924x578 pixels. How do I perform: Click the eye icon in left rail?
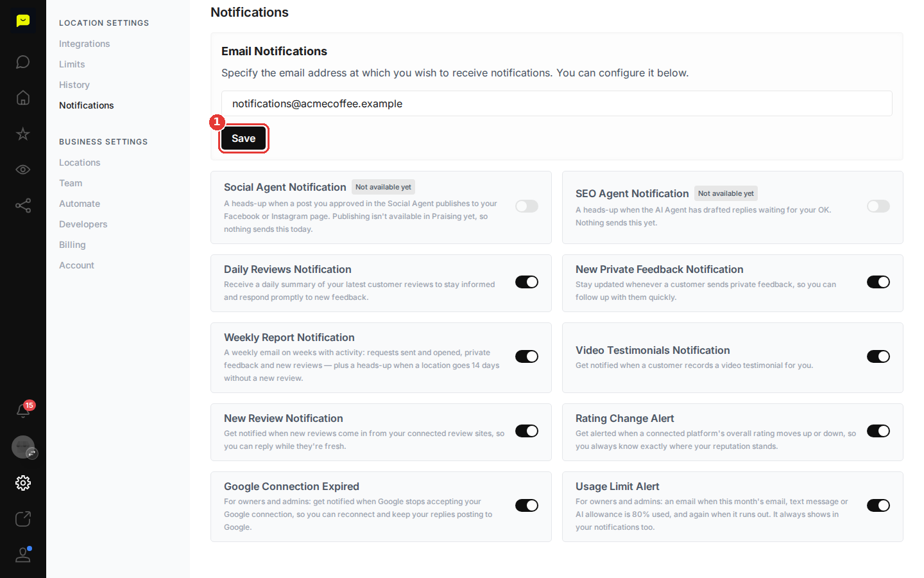[x=23, y=170]
